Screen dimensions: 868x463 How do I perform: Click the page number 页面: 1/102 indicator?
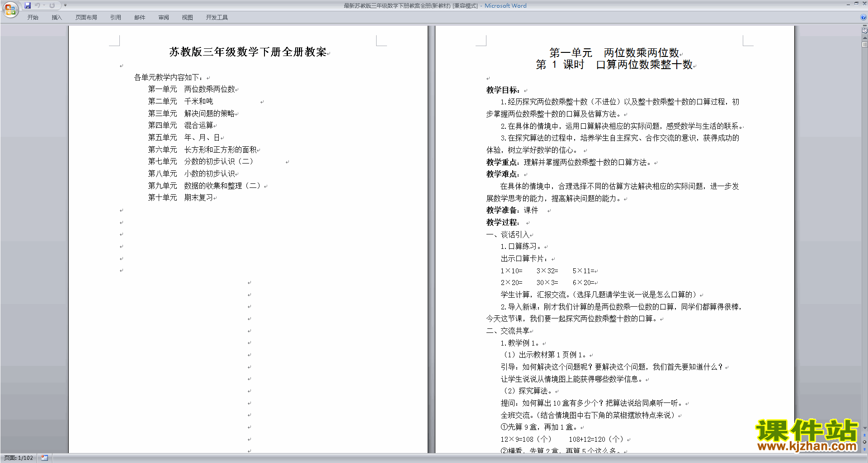tap(19, 458)
